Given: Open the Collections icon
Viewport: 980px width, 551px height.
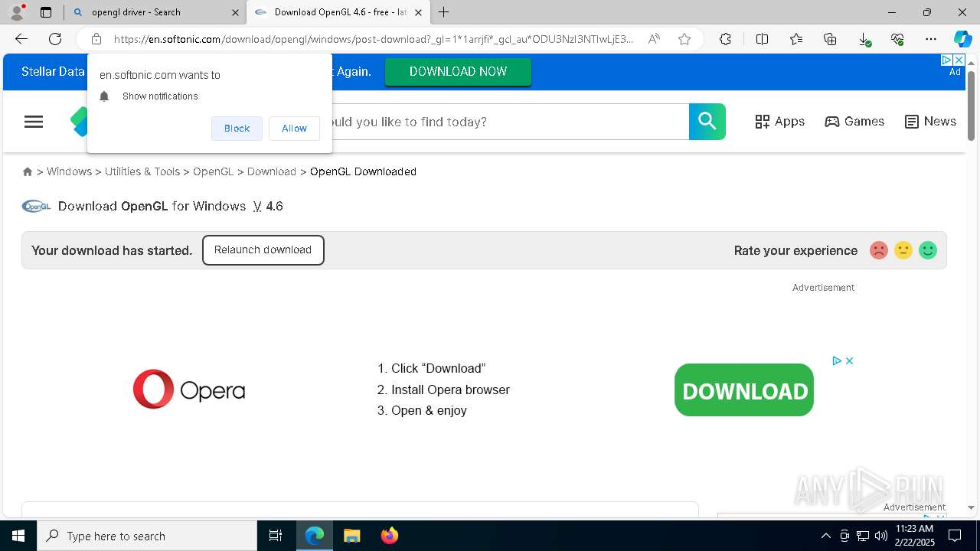Looking at the screenshot, I should coord(830,39).
